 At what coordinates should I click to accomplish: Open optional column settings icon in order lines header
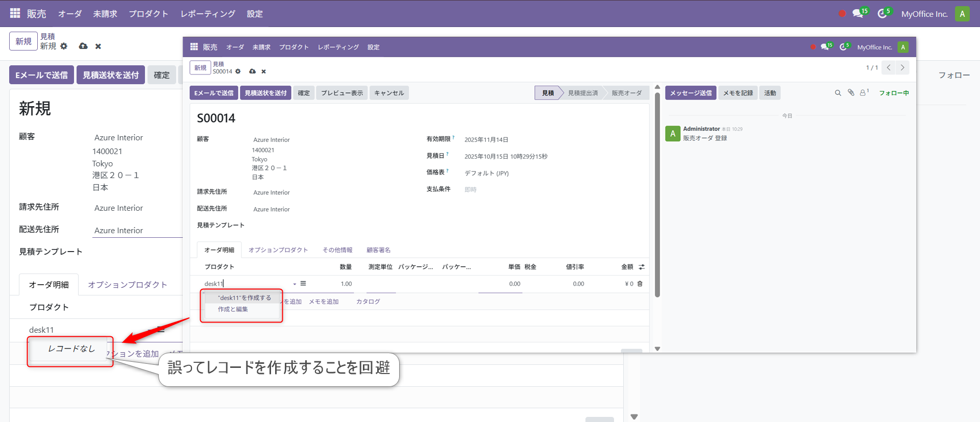tap(642, 267)
